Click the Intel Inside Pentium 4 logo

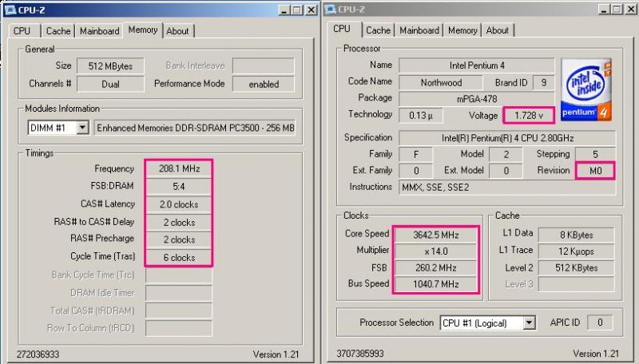coord(586,90)
